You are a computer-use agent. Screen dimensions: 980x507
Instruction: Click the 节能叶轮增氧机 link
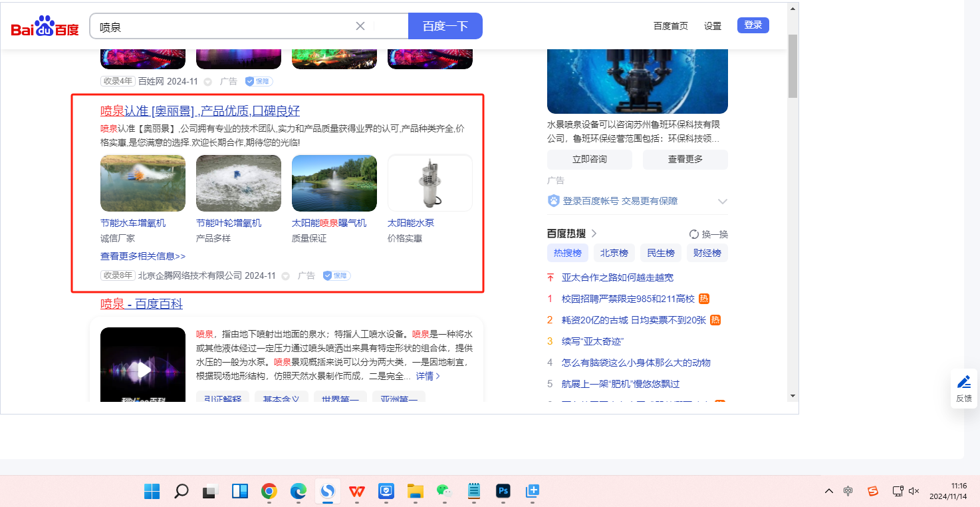click(x=229, y=223)
